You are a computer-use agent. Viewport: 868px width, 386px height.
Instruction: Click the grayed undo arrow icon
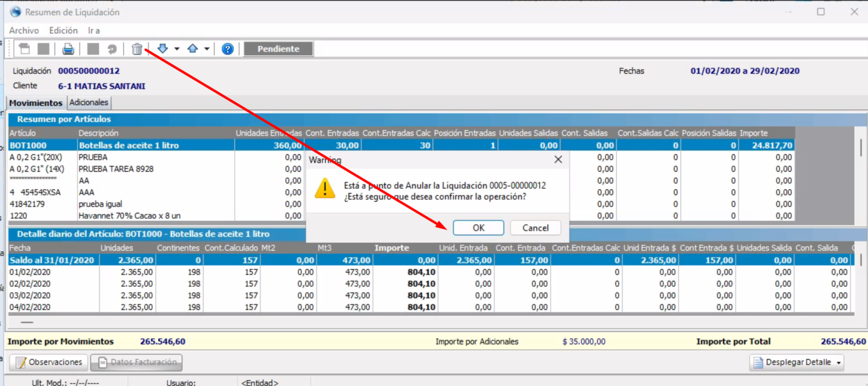point(112,49)
